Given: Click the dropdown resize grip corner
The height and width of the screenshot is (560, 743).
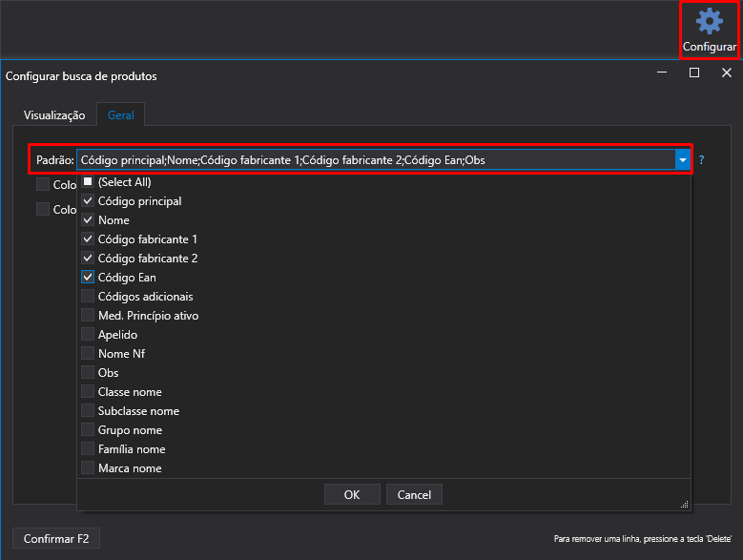Looking at the screenshot, I should (684, 505).
